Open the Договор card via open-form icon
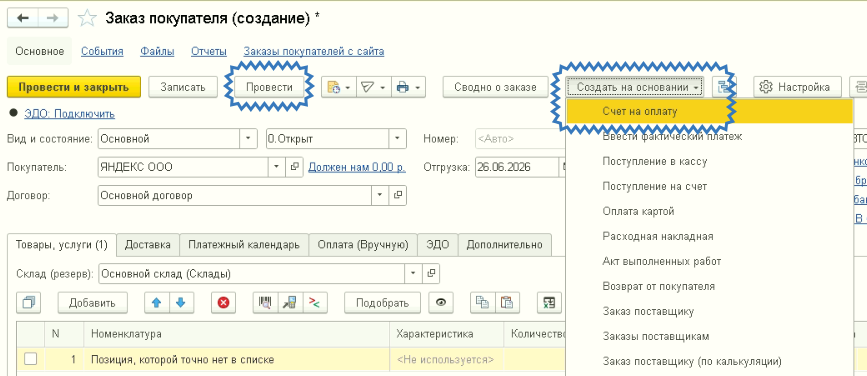Viewport: 867px width, 376px height. tap(398, 195)
